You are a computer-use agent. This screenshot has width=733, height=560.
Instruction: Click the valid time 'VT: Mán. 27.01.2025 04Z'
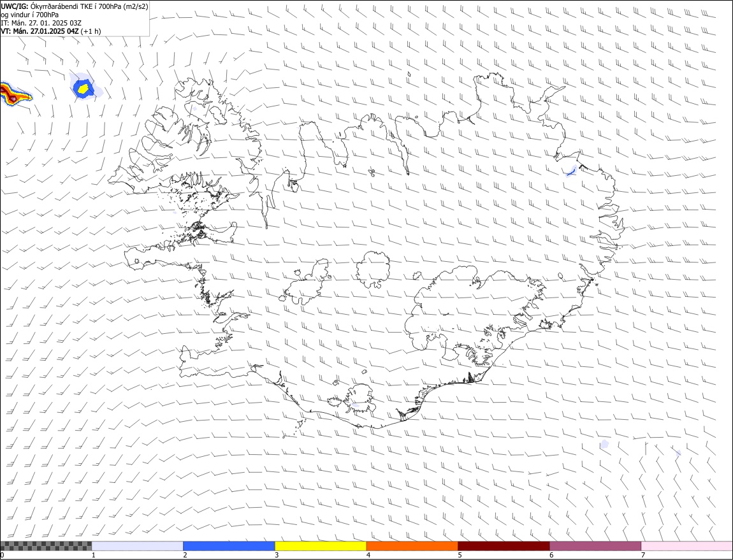point(40,31)
